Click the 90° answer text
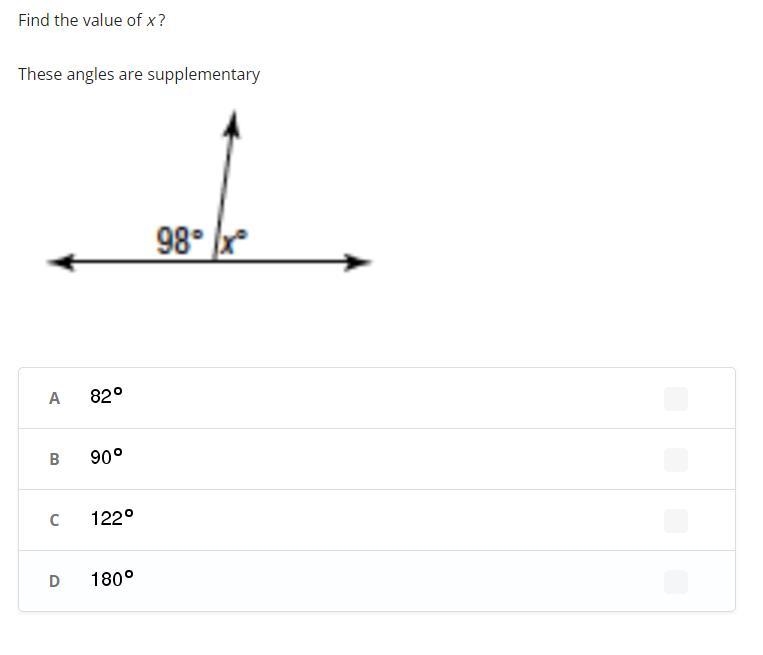The width and height of the screenshot is (763, 655). (106, 456)
